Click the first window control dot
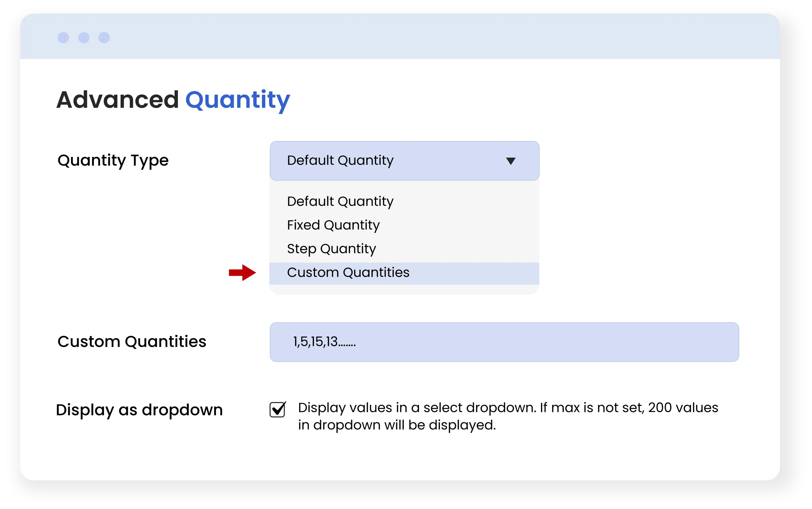This screenshot has width=812, height=509. tap(63, 37)
